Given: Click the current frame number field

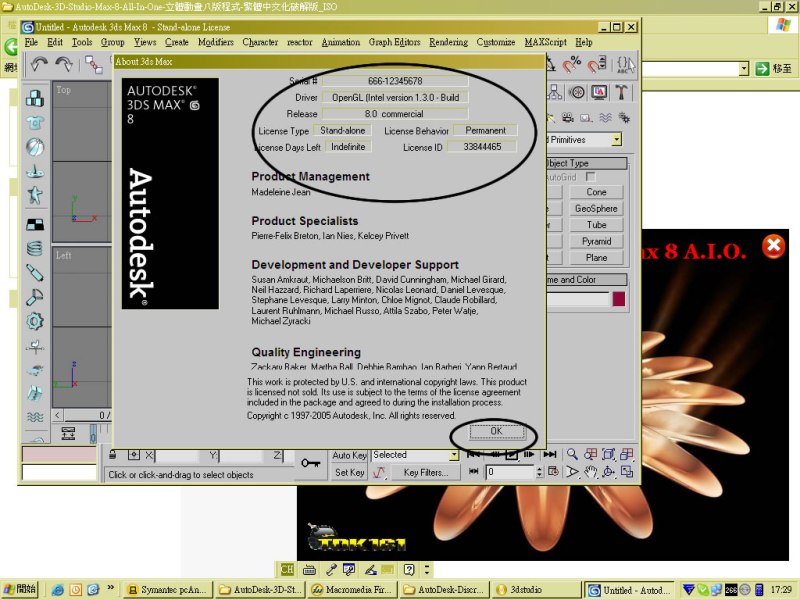Looking at the screenshot, I should 510,472.
